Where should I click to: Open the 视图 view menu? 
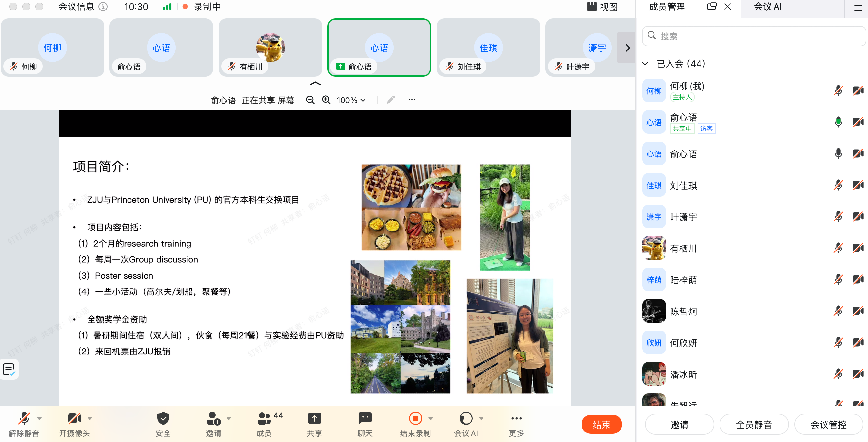(x=602, y=7)
